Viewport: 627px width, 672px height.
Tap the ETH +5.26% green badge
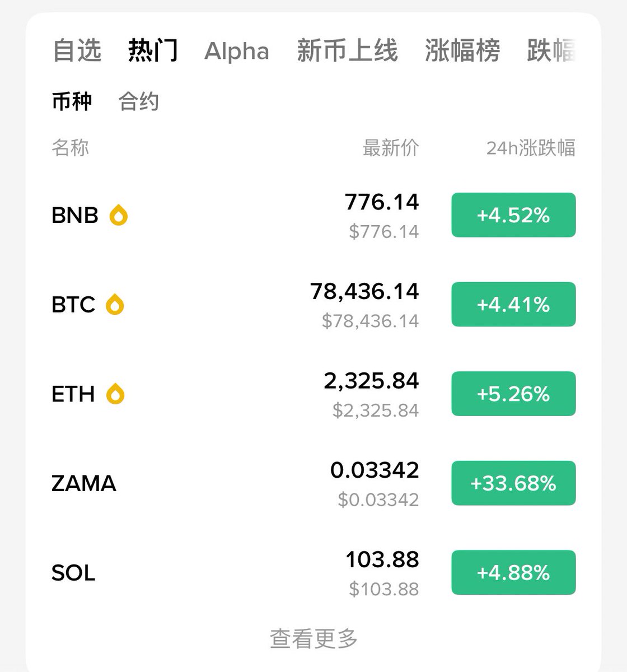click(x=513, y=394)
